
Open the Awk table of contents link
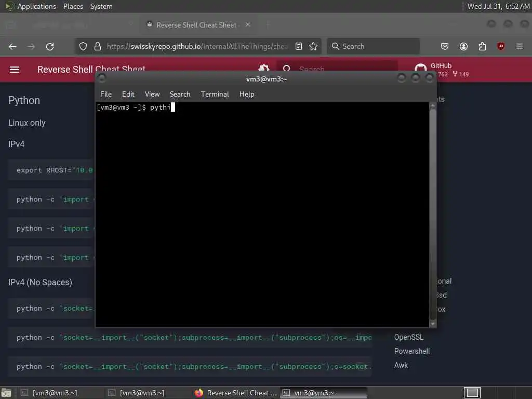[401, 365]
